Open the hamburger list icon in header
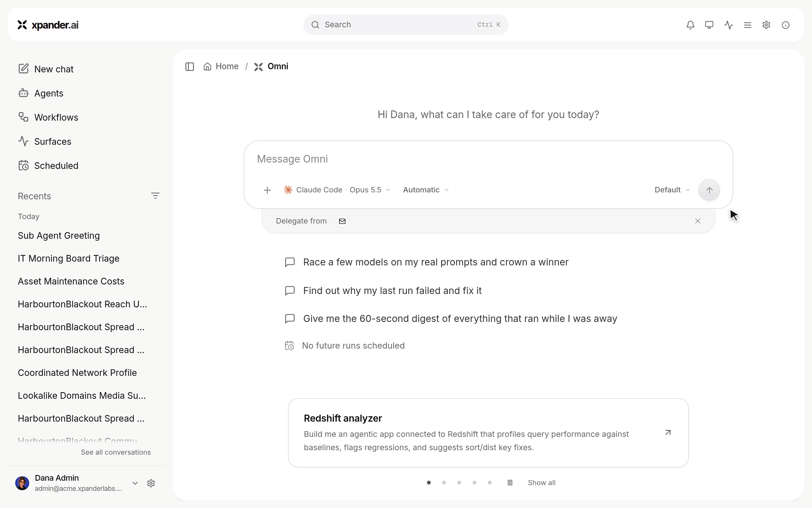812x508 pixels. [x=747, y=25]
